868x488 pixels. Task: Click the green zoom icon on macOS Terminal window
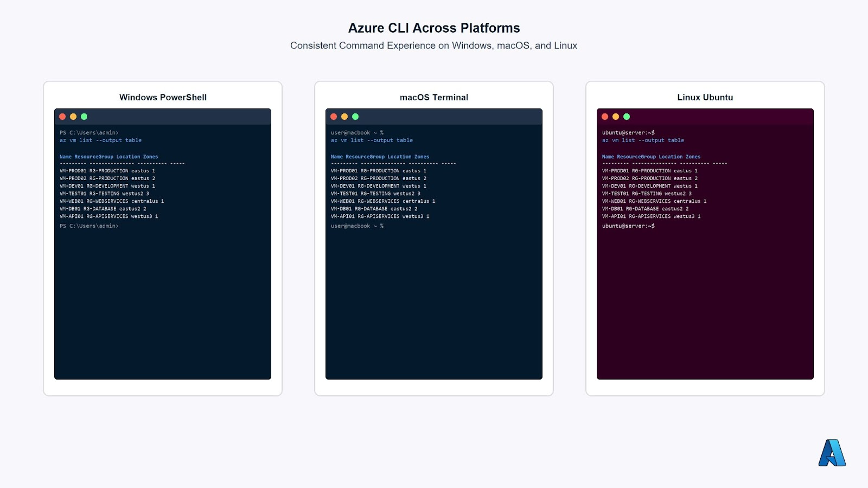click(355, 115)
